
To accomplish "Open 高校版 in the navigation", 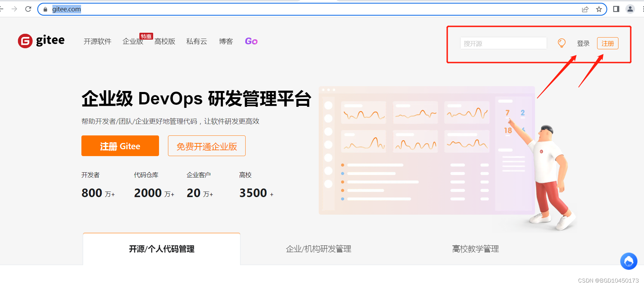I will tap(165, 41).
